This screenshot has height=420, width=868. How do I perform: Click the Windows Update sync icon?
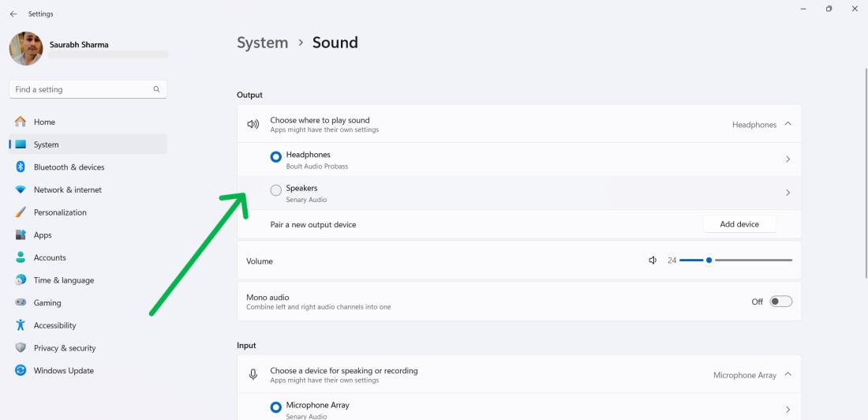pyautogui.click(x=21, y=371)
